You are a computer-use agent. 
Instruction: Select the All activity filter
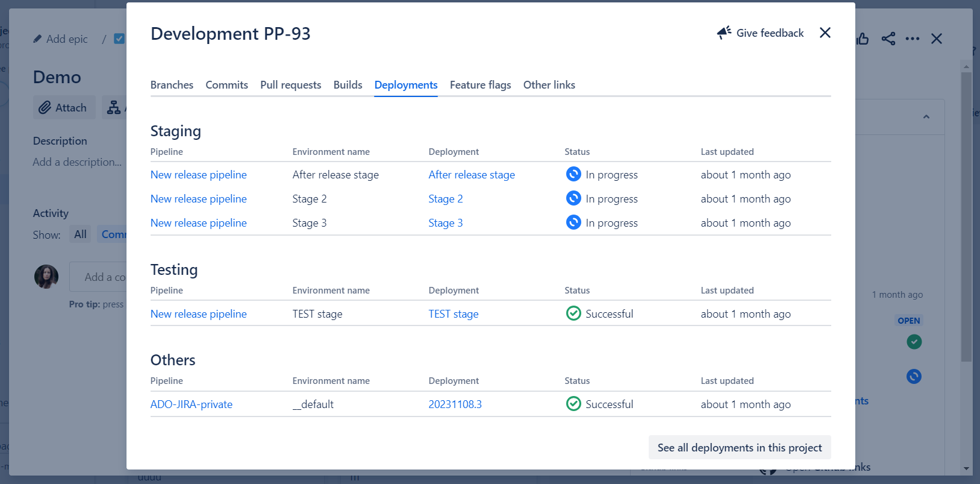click(80, 234)
